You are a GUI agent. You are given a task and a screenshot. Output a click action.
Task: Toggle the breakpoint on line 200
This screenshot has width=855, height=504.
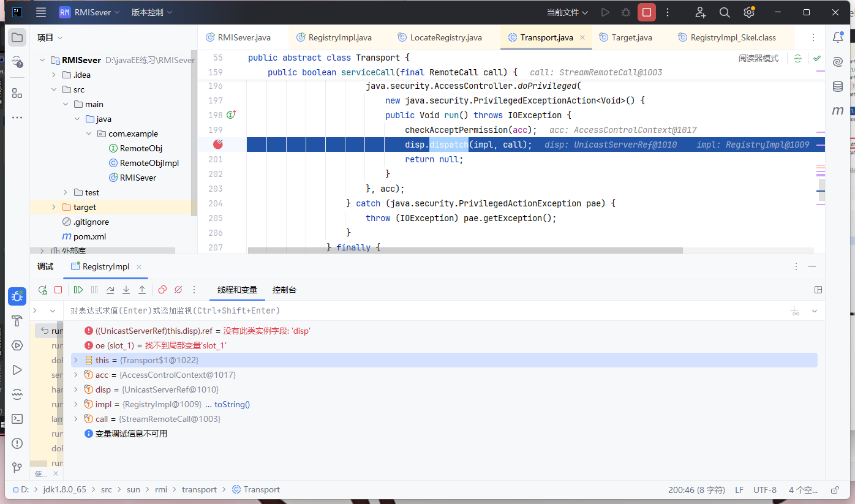217,145
